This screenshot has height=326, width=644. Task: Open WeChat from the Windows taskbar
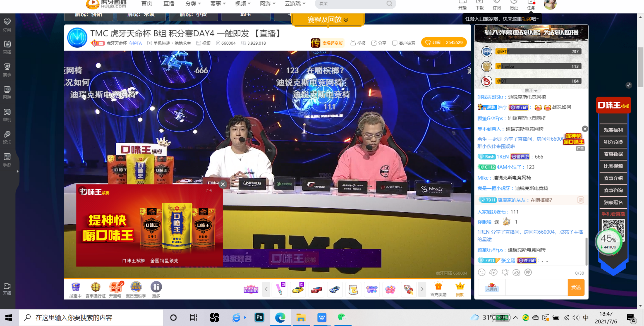point(342,318)
